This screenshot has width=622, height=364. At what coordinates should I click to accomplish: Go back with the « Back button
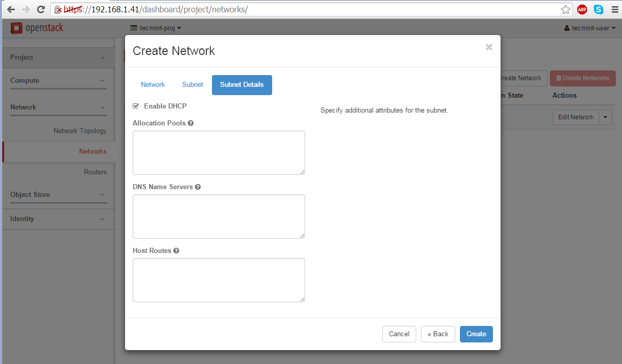click(438, 334)
